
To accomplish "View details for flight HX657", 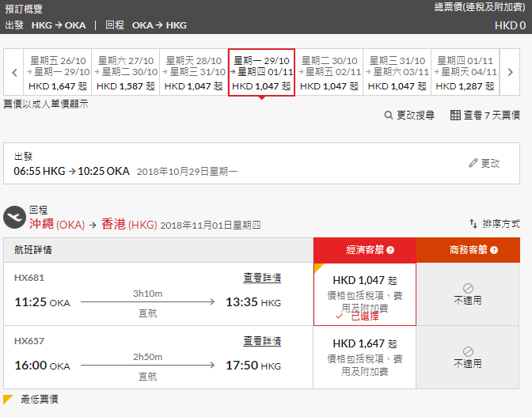I will [262, 341].
